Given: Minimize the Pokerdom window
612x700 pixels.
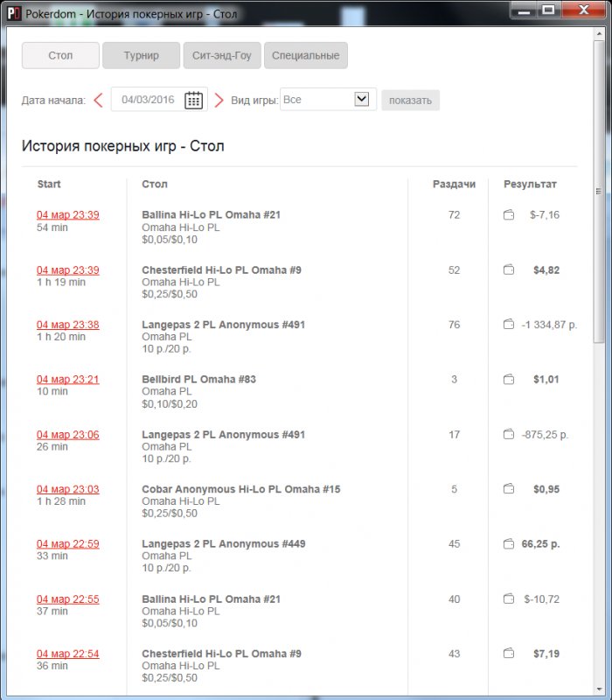Looking at the screenshot, I should coord(524,11).
